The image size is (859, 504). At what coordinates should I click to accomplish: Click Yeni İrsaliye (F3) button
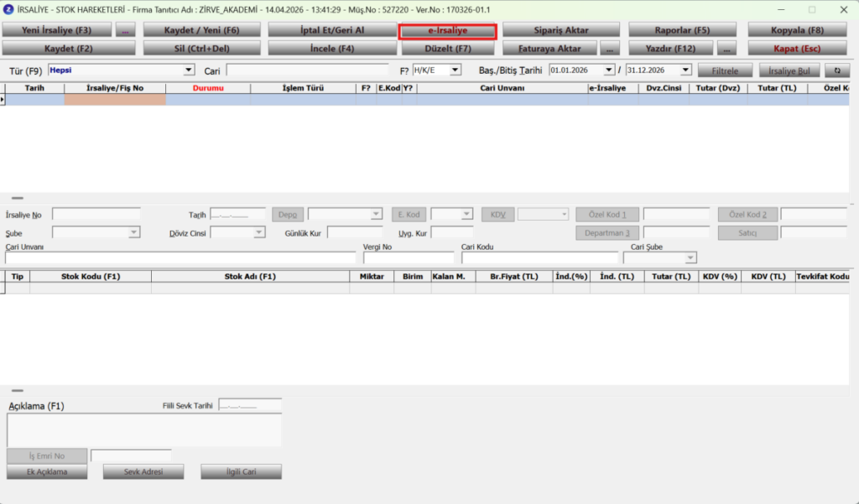tap(57, 30)
